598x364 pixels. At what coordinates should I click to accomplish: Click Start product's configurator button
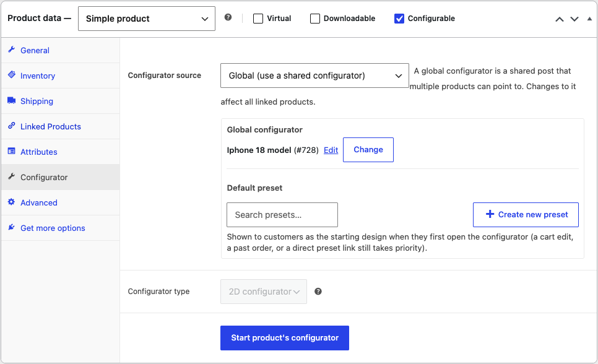pos(285,337)
